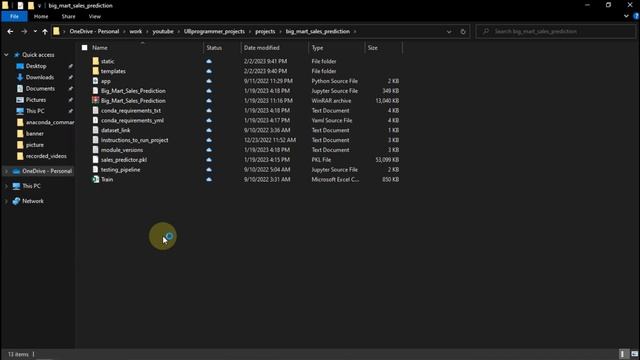Select the dataset_link text file icon
The width and height of the screenshot is (640, 360).
point(96,130)
